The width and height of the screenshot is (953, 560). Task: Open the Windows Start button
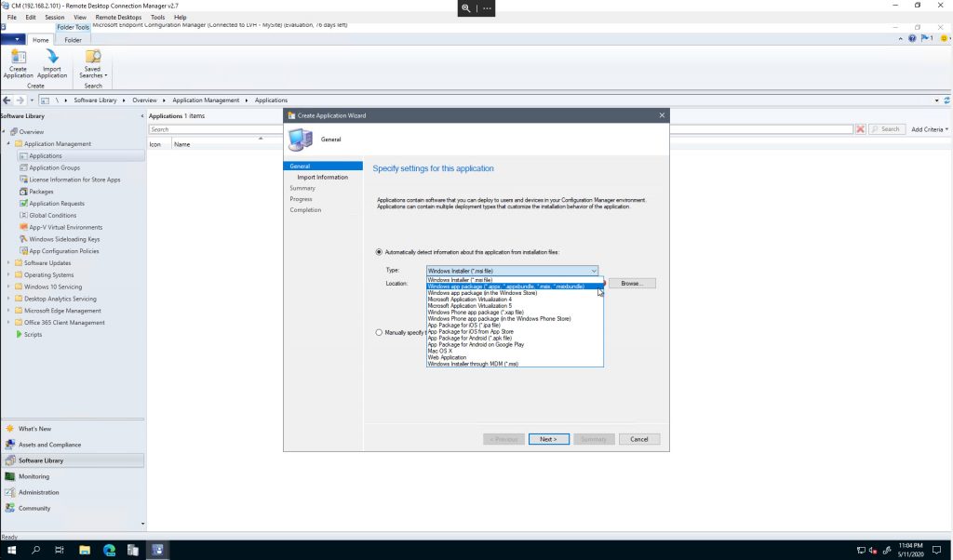(11, 551)
